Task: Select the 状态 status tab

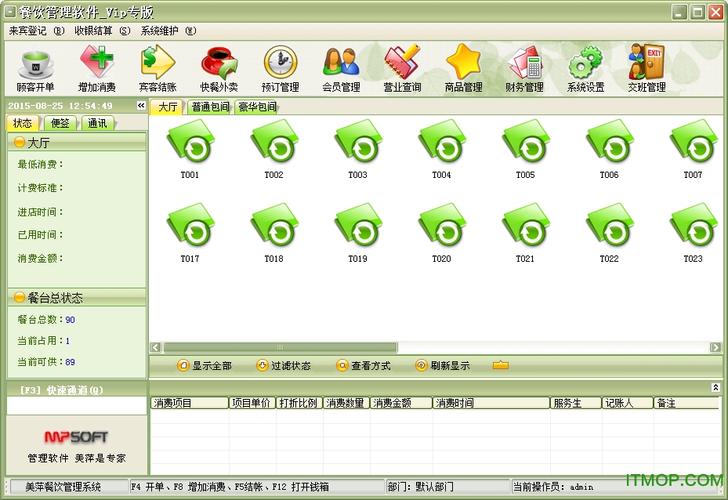Action: click(23, 123)
